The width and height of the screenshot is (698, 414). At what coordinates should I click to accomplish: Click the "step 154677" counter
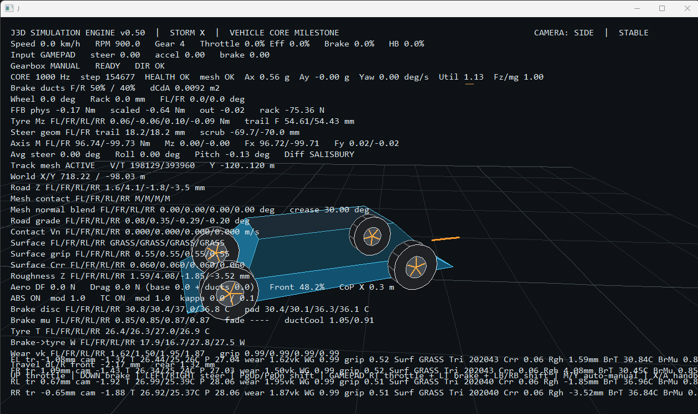tap(107, 77)
